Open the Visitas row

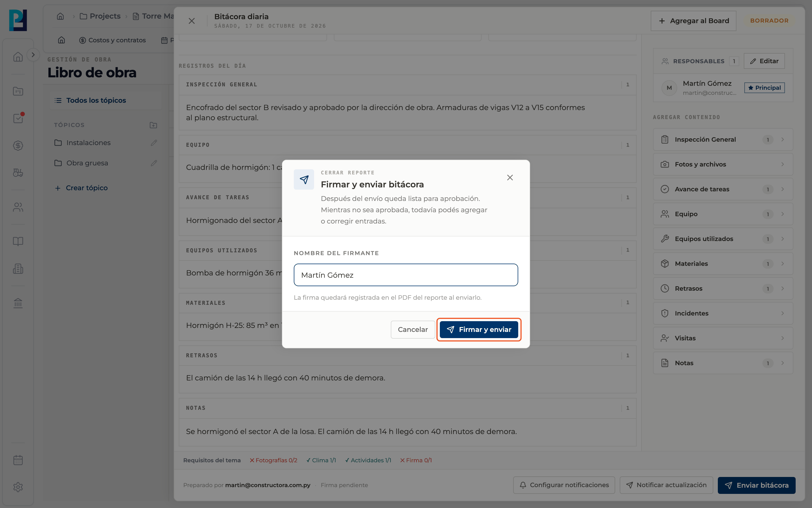point(723,338)
